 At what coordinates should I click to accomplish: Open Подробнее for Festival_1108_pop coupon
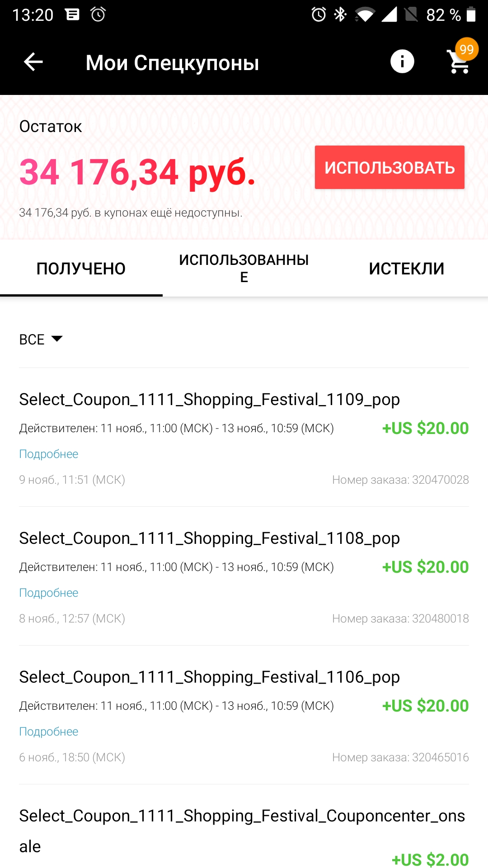tap(49, 593)
